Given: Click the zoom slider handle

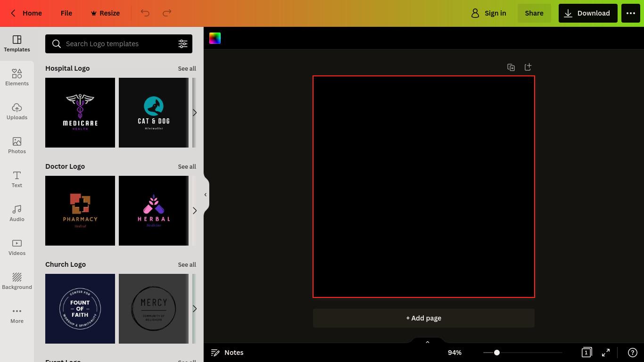Looking at the screenshot, I should (x=496, y=353).
